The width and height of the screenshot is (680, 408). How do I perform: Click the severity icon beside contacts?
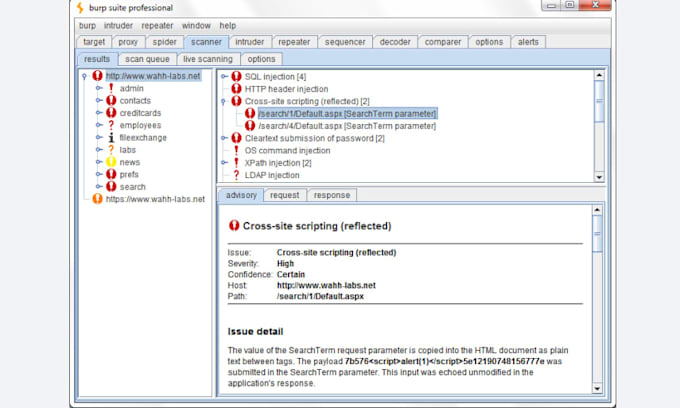[111, 100]
